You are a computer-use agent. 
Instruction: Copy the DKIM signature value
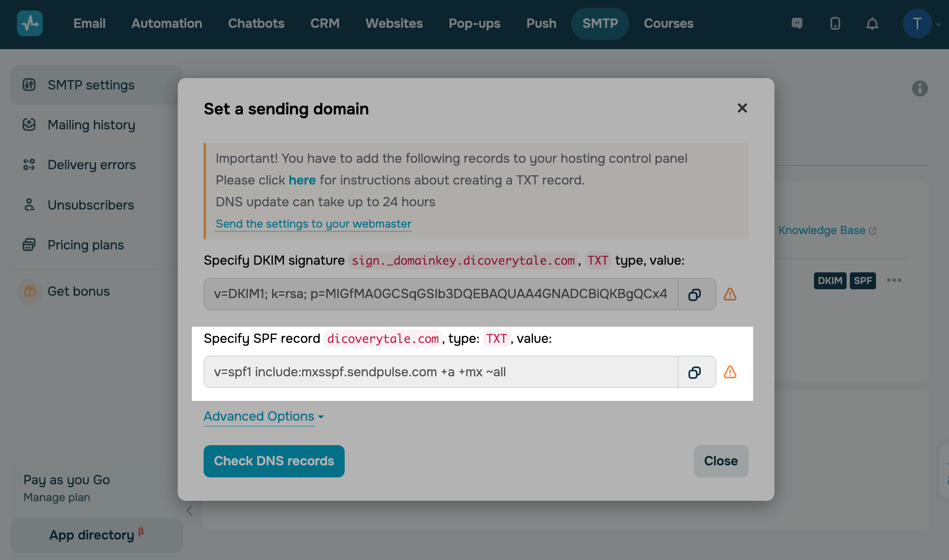[x=695, y=295]
